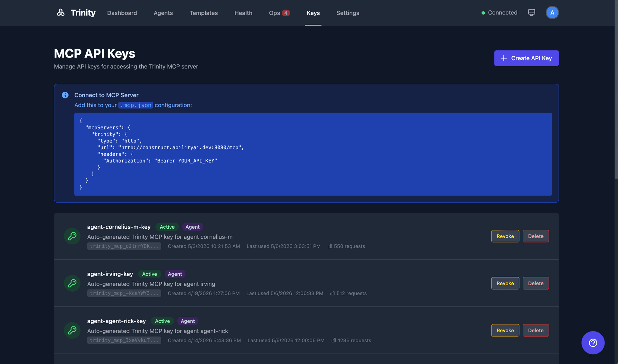Click Create API Key button
618x364 pixels.
point(526,58)
